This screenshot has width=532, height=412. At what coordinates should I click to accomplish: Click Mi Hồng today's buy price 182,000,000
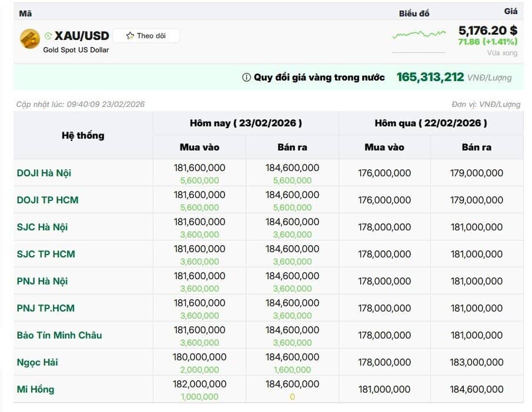(199, 384)
